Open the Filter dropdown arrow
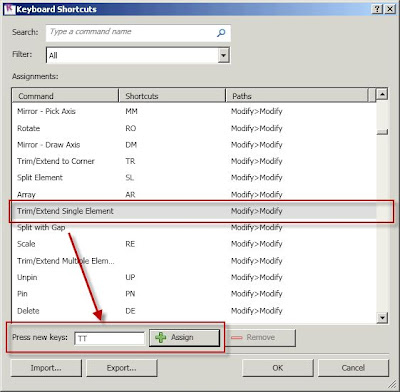This screenshot has height=392, width=400. pos(224,55)
